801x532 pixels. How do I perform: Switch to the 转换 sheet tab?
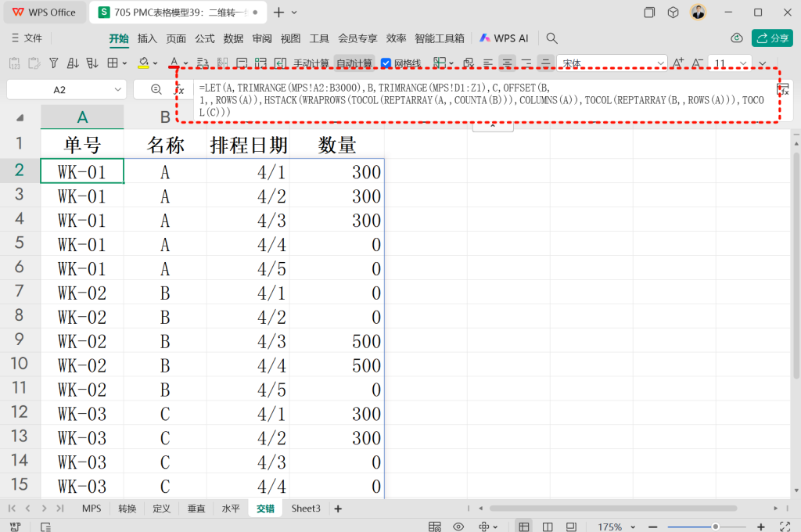pyautogui.click(x=128, y=509)
